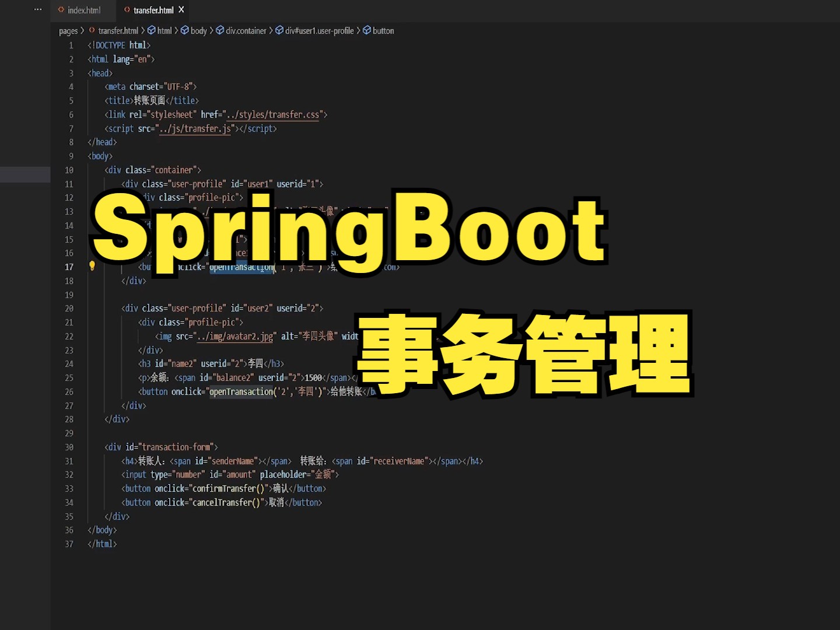This screenshot has width=840, height=630.
Task: Select the div#user1.user-profile breadcrumb item
Action: click(x=320, y=31)
